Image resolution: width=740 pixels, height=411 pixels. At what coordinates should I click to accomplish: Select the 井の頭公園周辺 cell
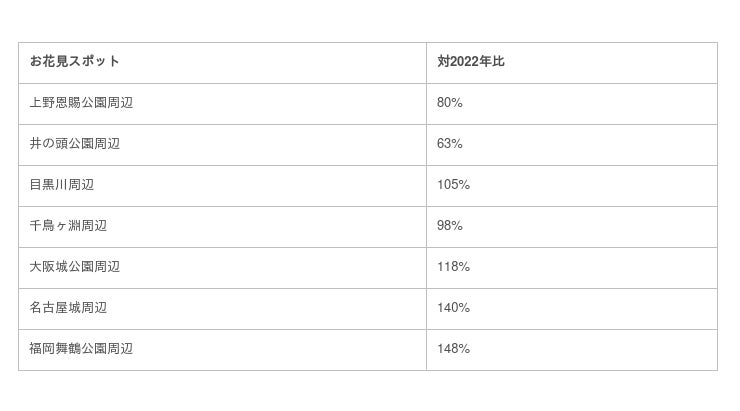coord(75,144)
